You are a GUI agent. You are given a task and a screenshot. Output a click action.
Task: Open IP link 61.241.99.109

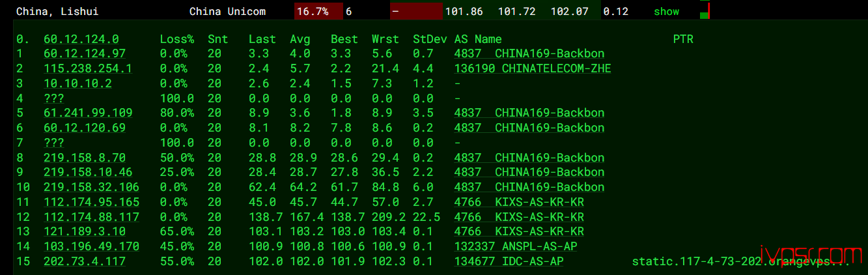pos(88,113)
